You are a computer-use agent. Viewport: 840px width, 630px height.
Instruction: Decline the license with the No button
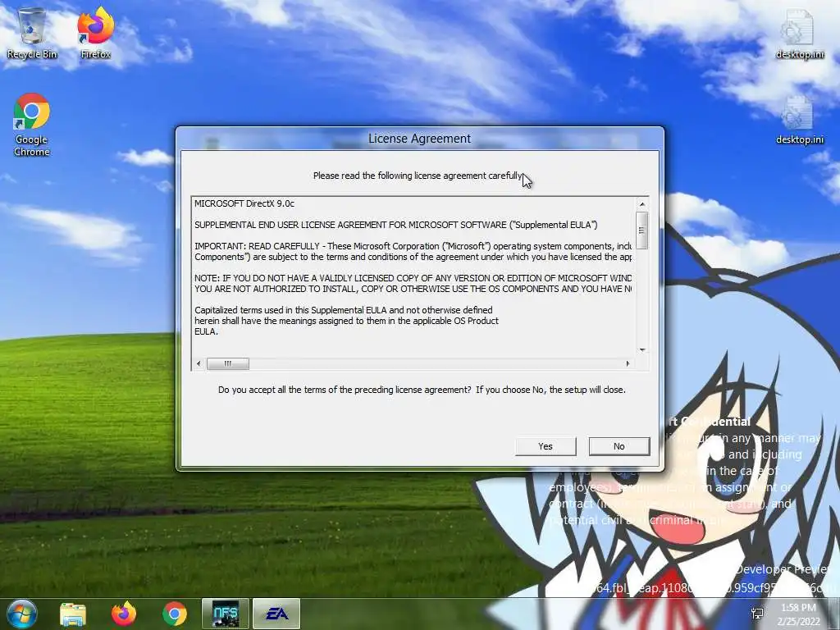(x=619, y=446)
